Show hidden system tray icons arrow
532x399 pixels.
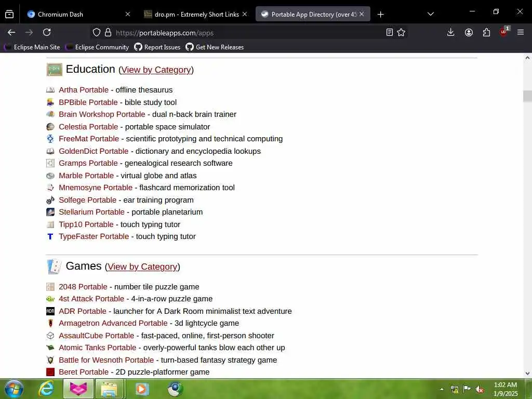point(442,389)
